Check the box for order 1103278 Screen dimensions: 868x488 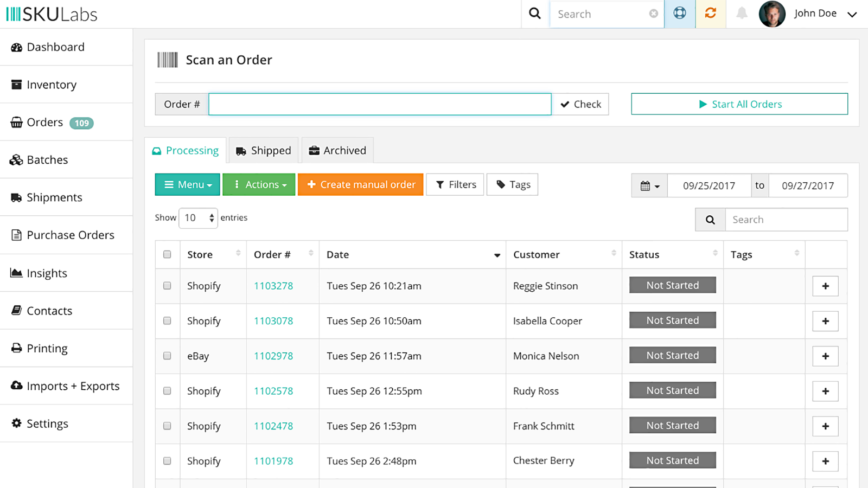pyautogui.click(x=167, y=286)
